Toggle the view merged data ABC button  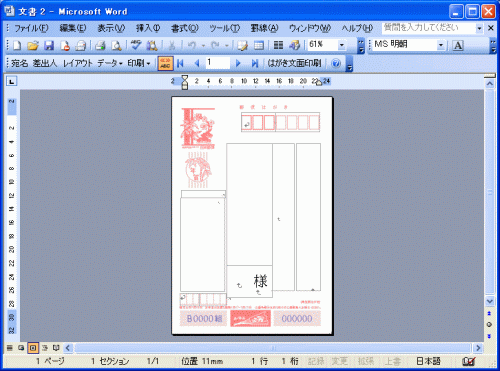tap(166, 63)
